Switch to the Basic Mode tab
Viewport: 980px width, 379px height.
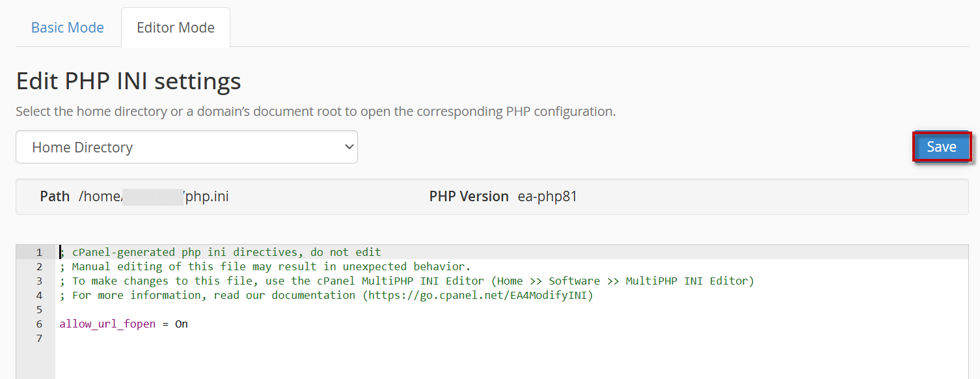click(x=68, y=28)
